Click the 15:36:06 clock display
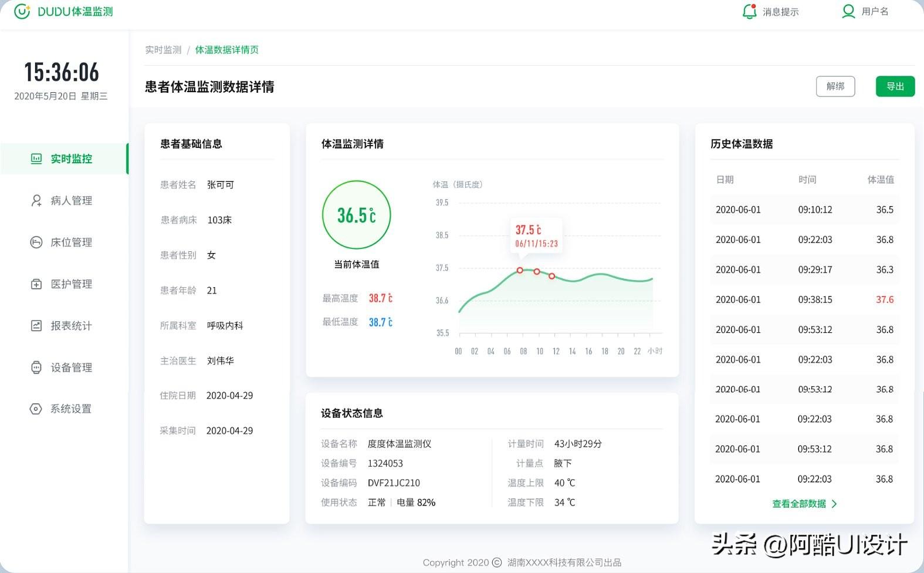Viewport: 924px width, 573px height. tap(62, 72)
